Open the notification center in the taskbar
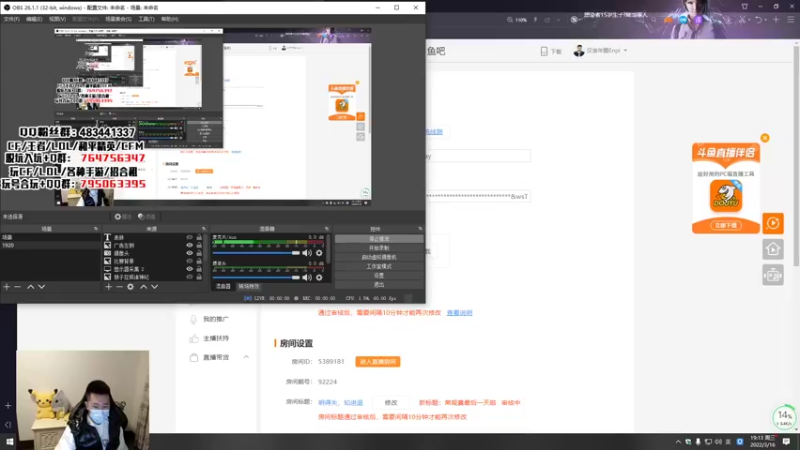800x450 pixels. coord(786,442)
